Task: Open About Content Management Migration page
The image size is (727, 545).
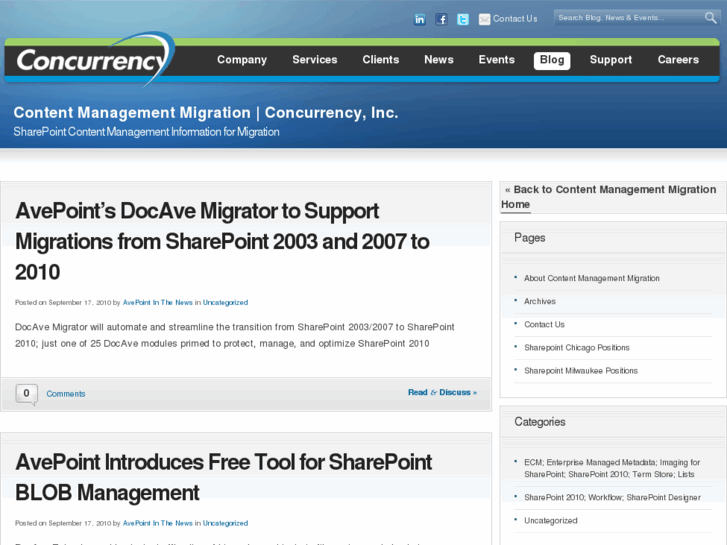Action: 592,278
